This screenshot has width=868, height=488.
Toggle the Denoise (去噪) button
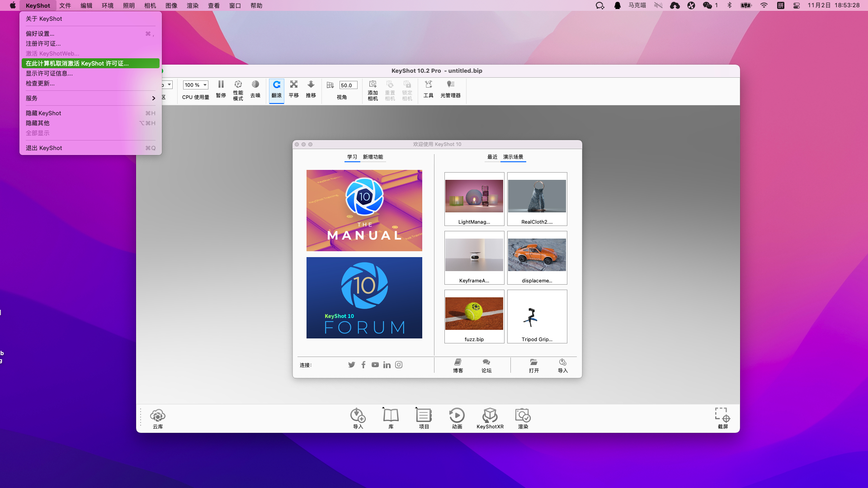pos(255,89)
